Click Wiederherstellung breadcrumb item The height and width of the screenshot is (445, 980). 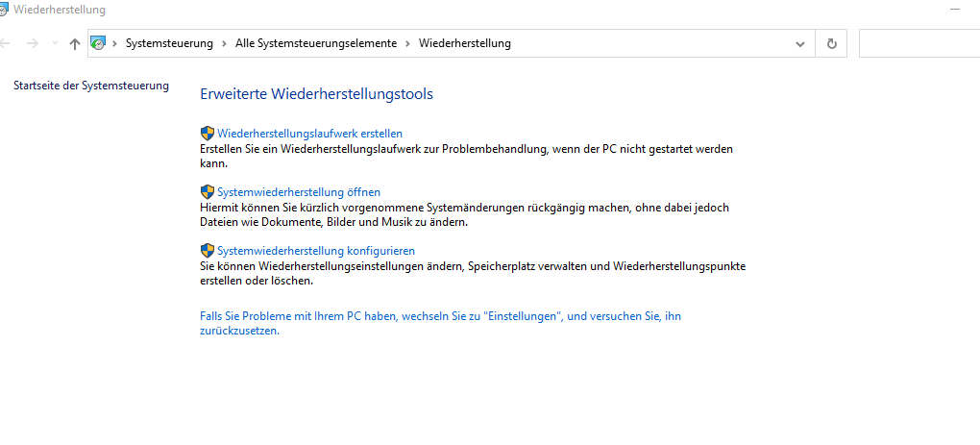(x=464, y=43)
